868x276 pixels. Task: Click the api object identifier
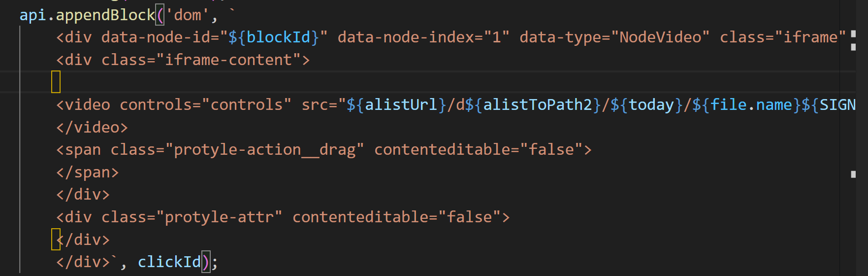coord(32,15)
